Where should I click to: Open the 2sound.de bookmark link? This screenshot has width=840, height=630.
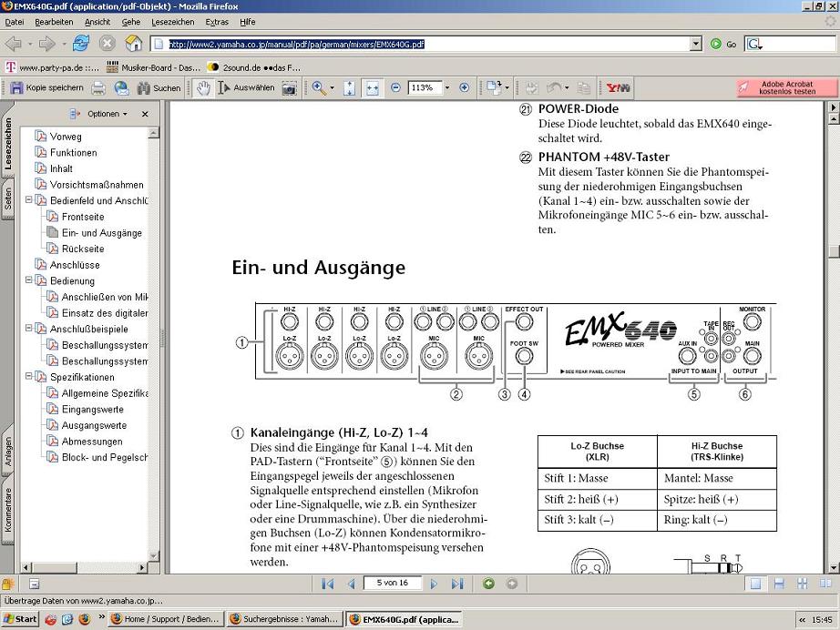click(x=254, y=67)
